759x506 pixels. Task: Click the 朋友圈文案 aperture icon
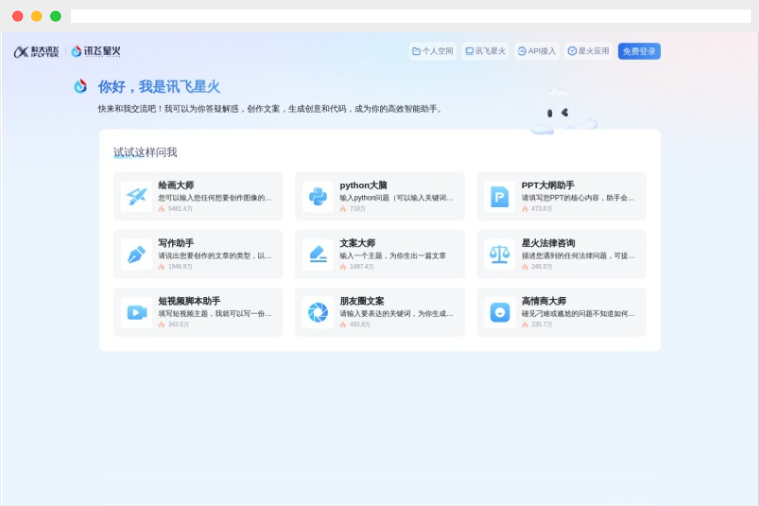point(318,312)
